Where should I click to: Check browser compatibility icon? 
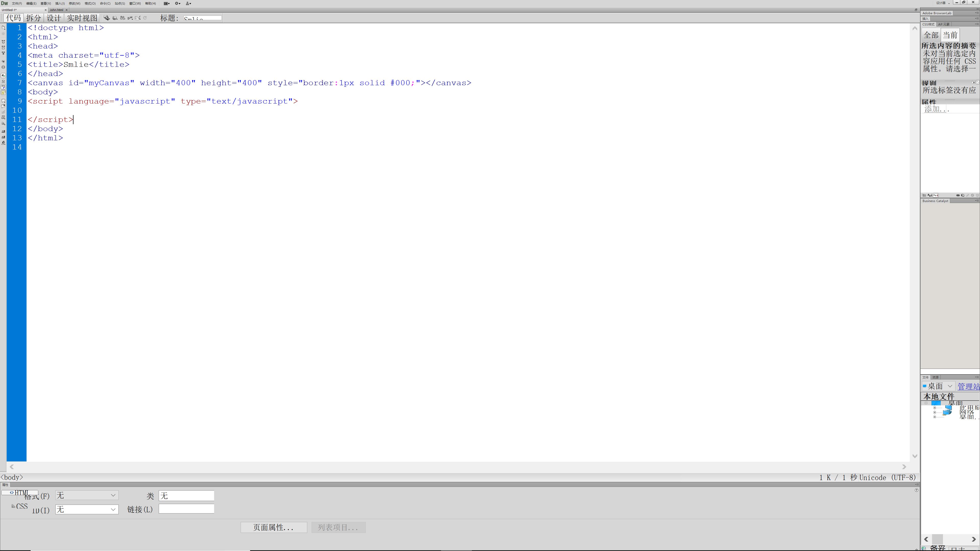coord(138,18)
